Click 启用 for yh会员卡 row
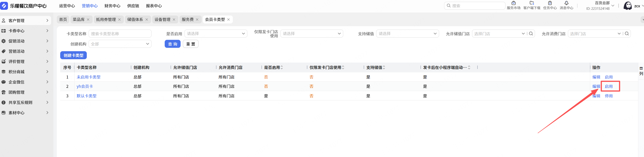644x157 pixels. [608, 86]
